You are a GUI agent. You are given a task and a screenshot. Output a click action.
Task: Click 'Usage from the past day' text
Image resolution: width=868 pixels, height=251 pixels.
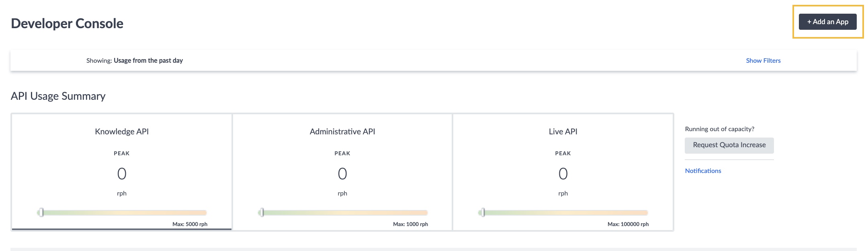pos(148,60)
